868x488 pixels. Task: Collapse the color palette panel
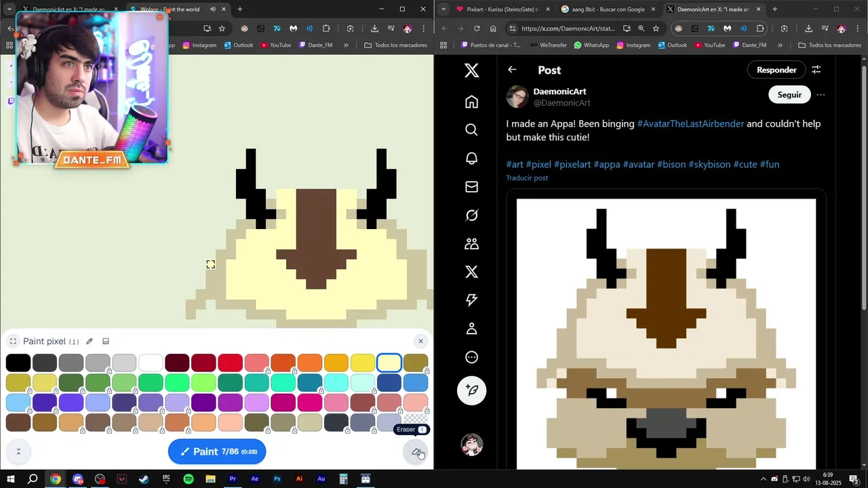[18, 451]
